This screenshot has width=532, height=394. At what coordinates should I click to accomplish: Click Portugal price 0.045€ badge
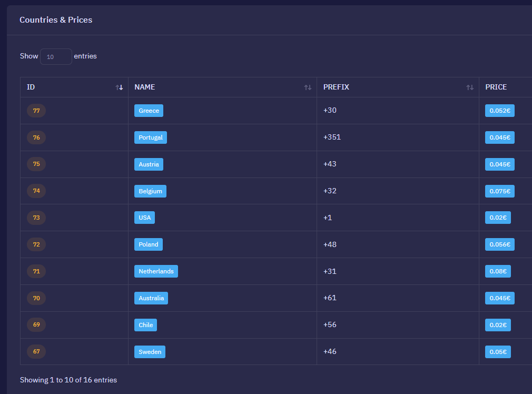point(500,137)
